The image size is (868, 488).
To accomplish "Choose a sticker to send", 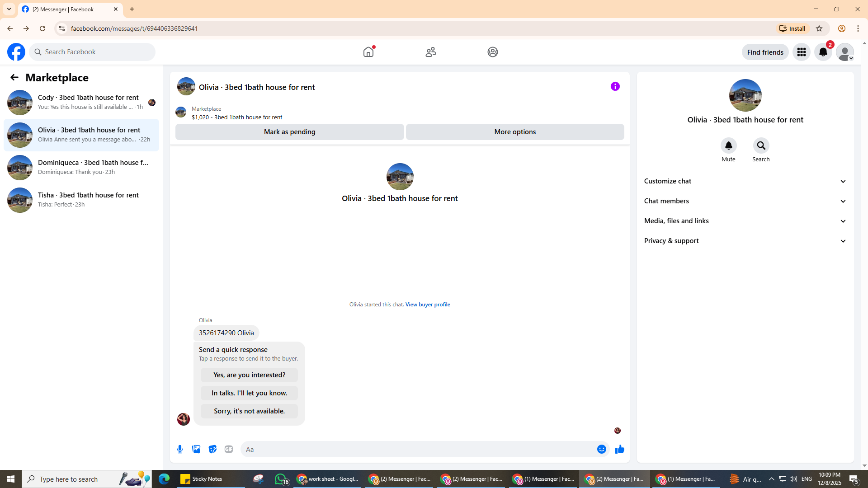I will pos(212,449).
